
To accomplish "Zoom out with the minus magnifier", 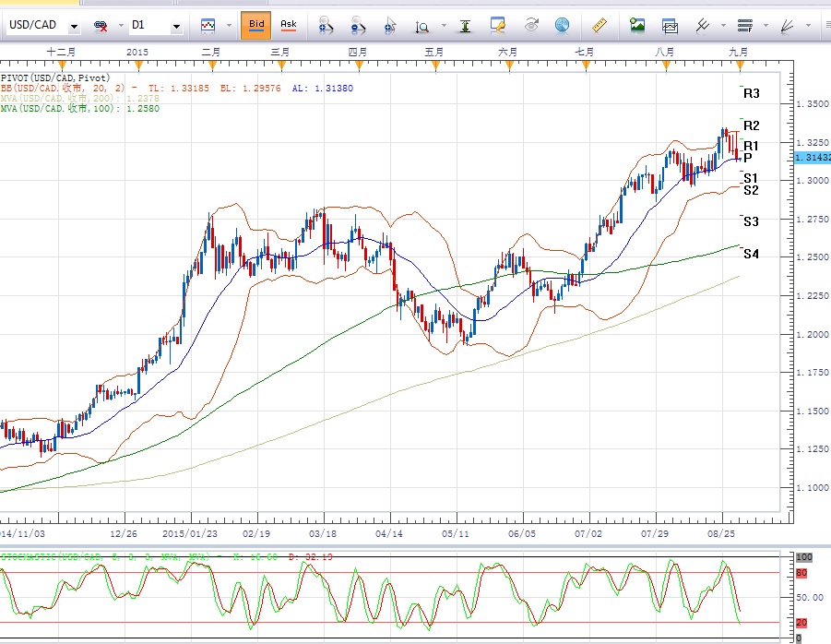I will [x=358, y=26].
